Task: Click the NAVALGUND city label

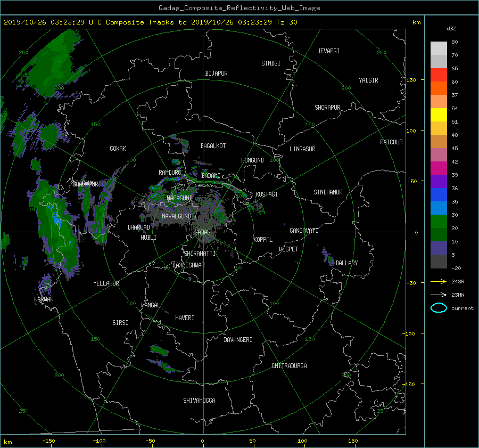Action: tap(176, 216)
